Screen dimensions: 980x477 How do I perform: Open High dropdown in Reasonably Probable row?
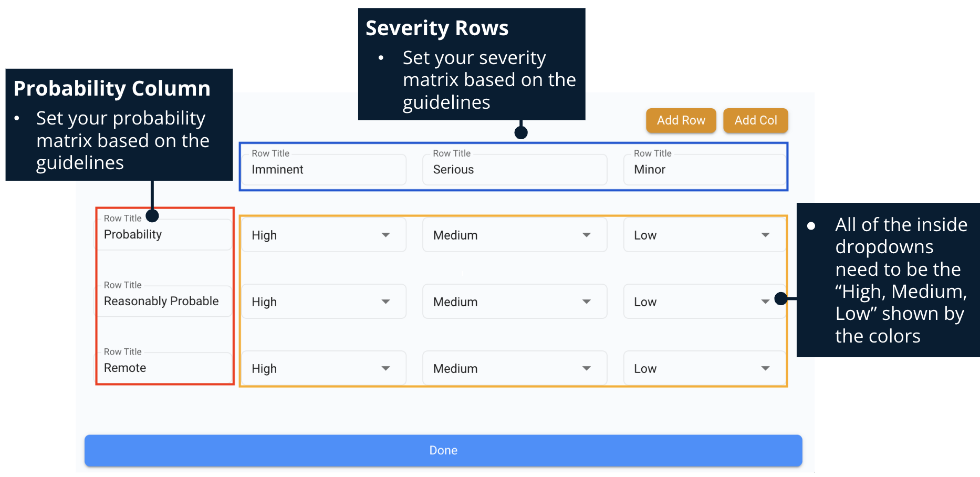tap(324, 302)
